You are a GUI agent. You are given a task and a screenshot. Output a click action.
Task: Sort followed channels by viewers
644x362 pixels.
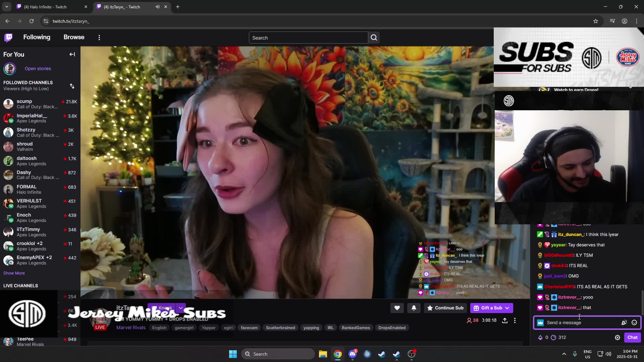pyautogui.click(x=72, y=86)
